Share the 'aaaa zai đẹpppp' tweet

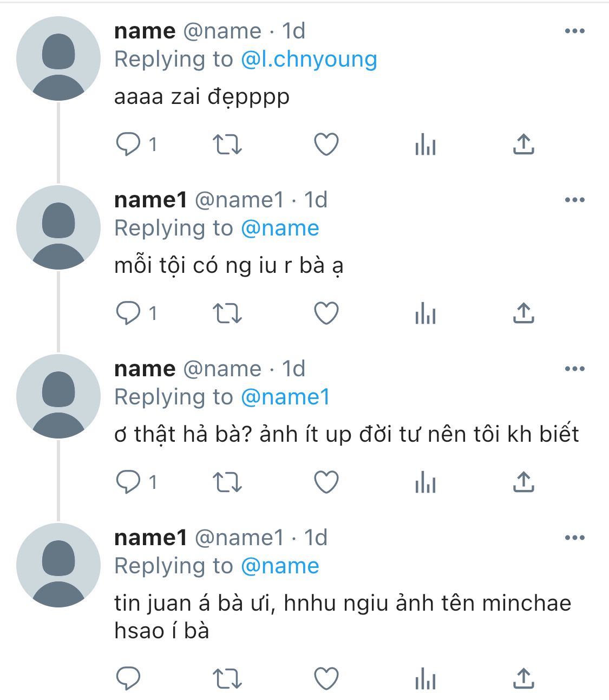click(523, 145)
